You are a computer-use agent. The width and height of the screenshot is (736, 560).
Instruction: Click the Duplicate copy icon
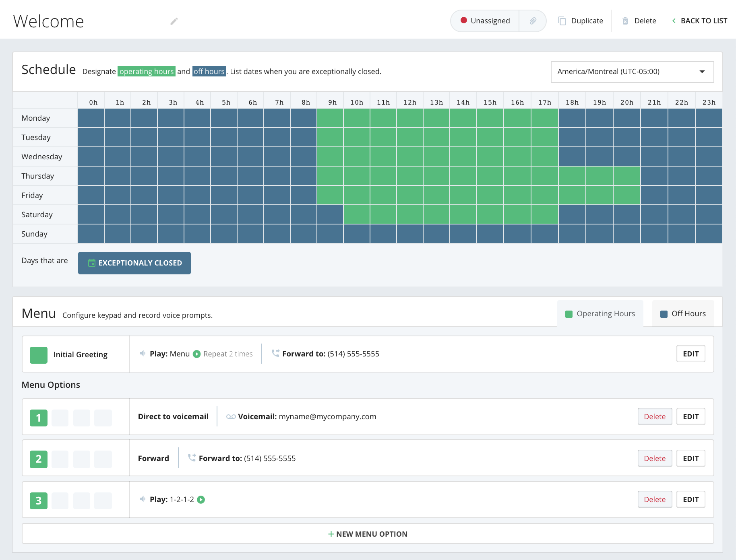click(562, 21)
